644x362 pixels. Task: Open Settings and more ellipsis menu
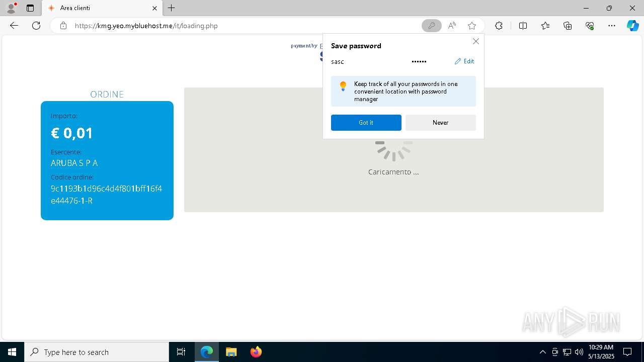pyautogui.click(x=612, y=26)
